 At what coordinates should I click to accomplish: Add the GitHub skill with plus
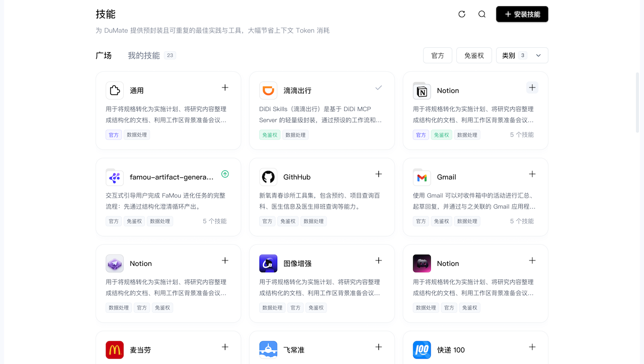coord(379,174)
